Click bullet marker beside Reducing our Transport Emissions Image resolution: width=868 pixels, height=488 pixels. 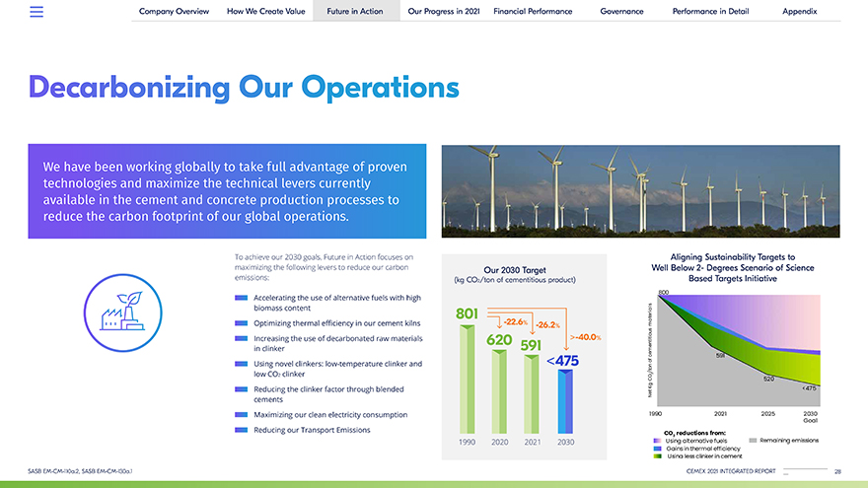pyautogui.click(x=241, y=431)
